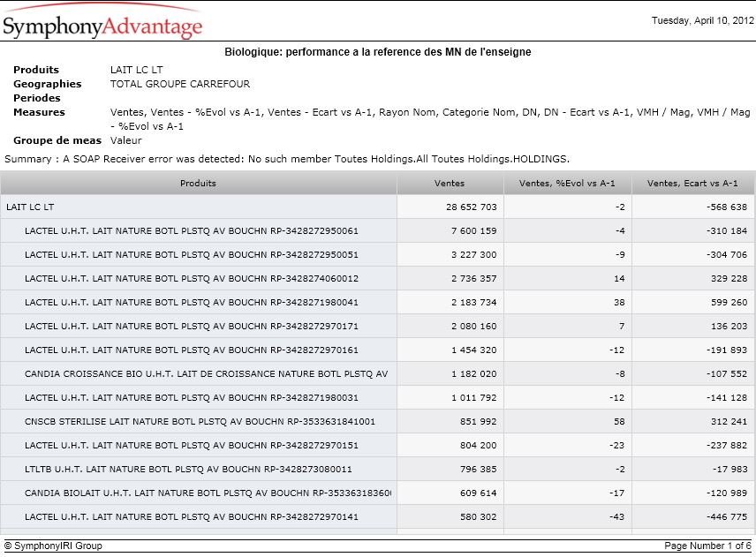Click the 'Valeur' measure group value

point(125,140)
